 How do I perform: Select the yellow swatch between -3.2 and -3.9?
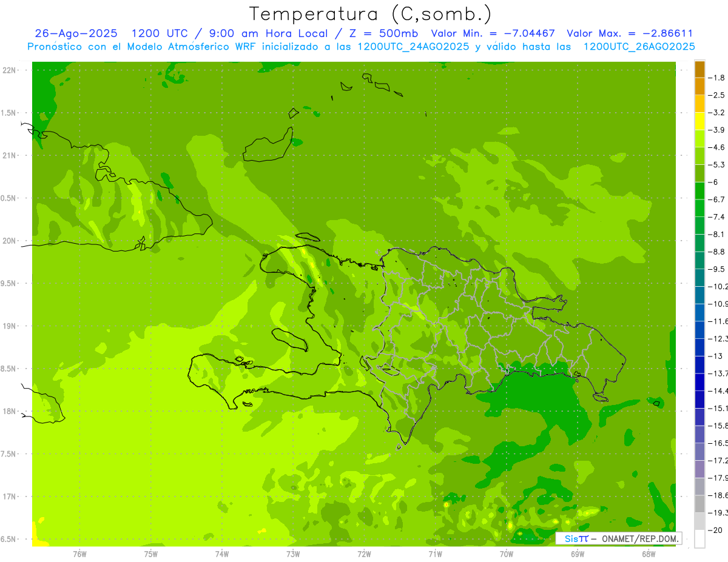pos(699,121)
